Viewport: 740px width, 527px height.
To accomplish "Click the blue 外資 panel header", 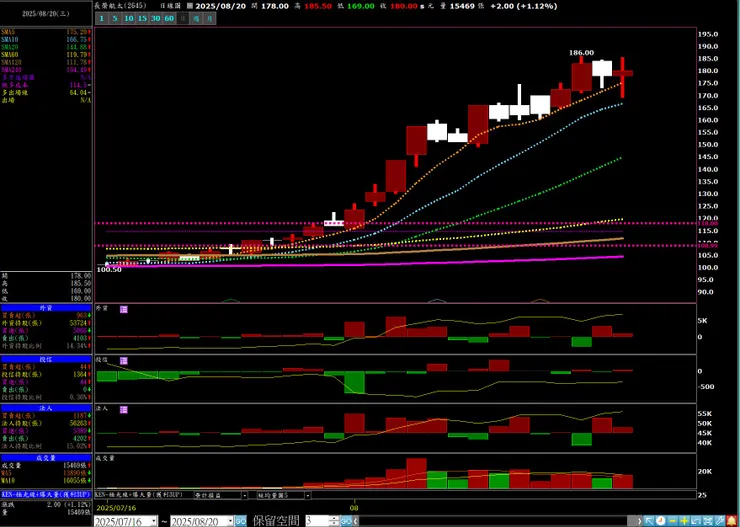I will pos(46,308).
